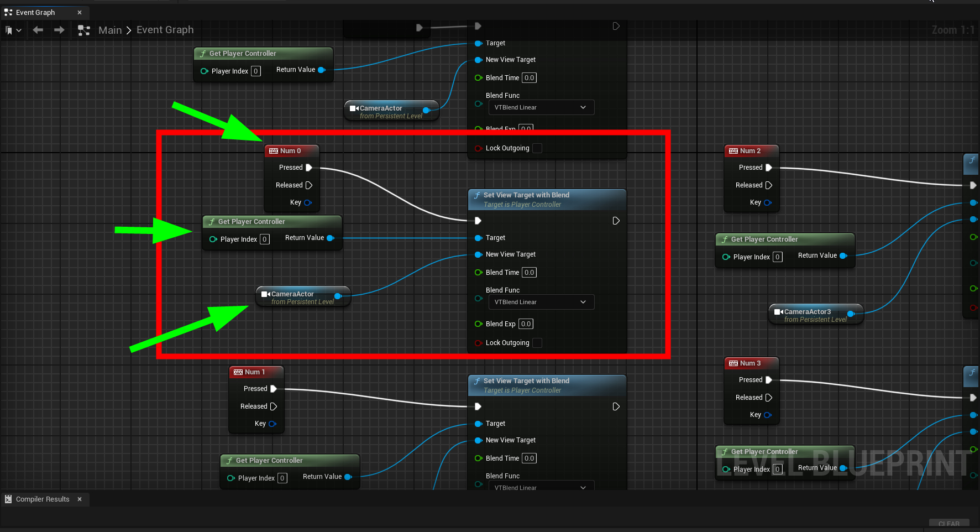
Task: Open the bookmarks dropdown in graph toolbar
Action: [x=13, y=30]
